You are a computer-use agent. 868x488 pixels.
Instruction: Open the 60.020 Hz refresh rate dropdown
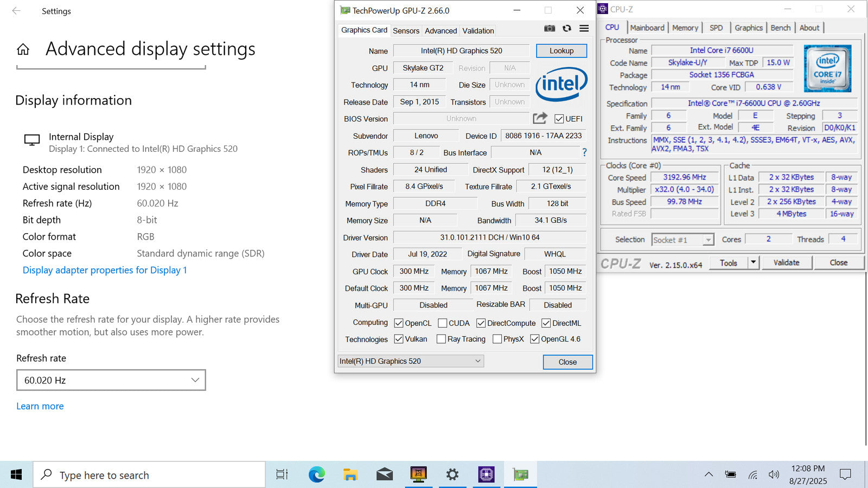tap(111, 380)
